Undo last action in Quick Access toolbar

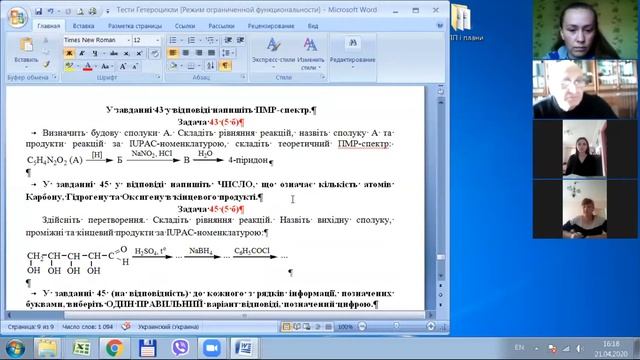click(x=51, y=11)
